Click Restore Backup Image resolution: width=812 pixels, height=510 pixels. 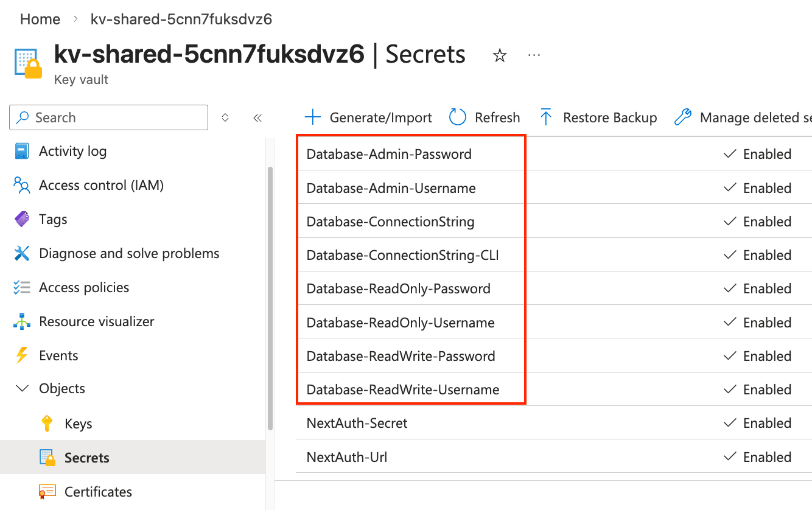tap(598, 118)
